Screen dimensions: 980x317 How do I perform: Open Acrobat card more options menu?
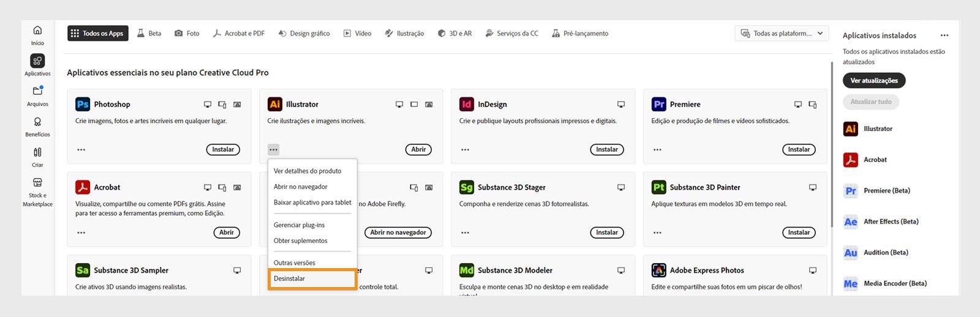click(81, 233)
